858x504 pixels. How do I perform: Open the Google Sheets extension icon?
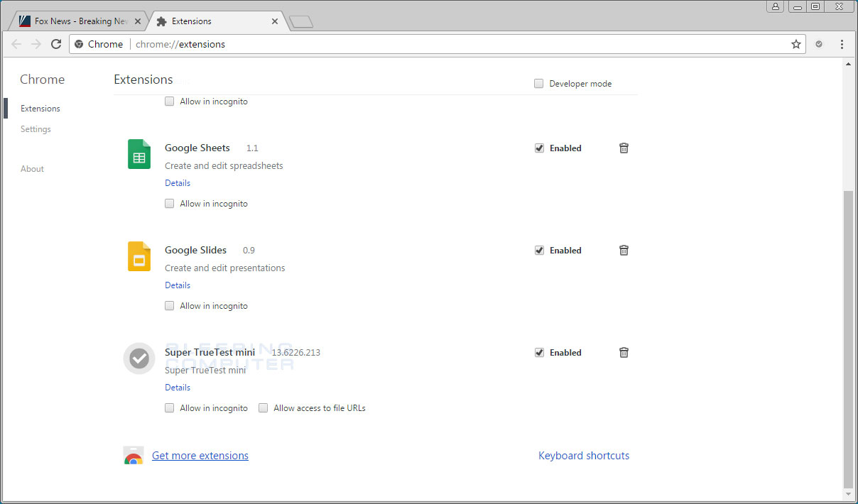coord(139,154)
